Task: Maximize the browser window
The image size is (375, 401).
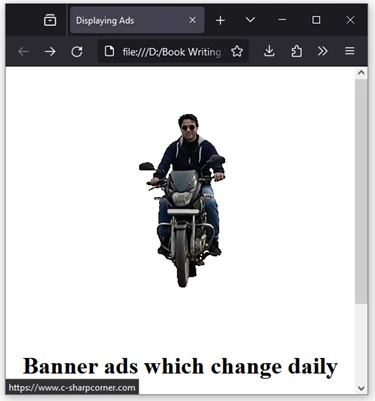Action: click(316, 20)
